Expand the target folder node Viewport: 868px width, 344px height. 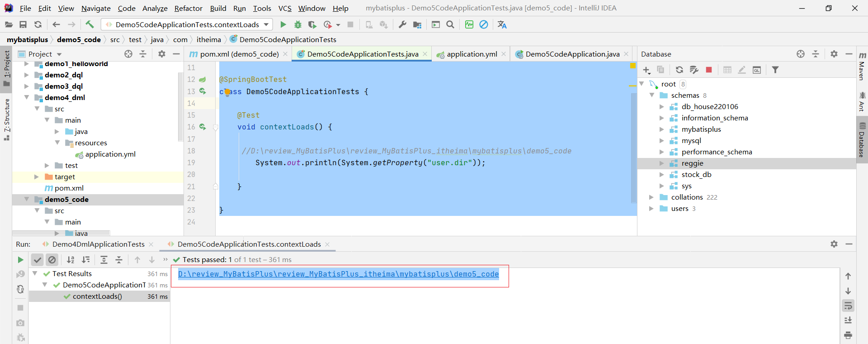[x=37, y=177]
